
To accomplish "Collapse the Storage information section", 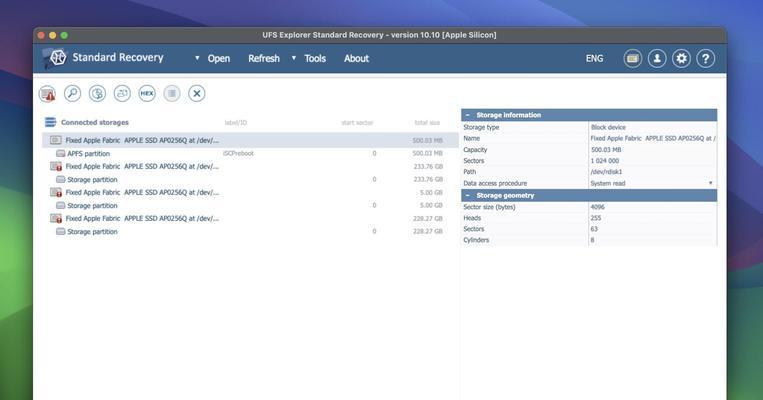I will [x=468, y=115].
